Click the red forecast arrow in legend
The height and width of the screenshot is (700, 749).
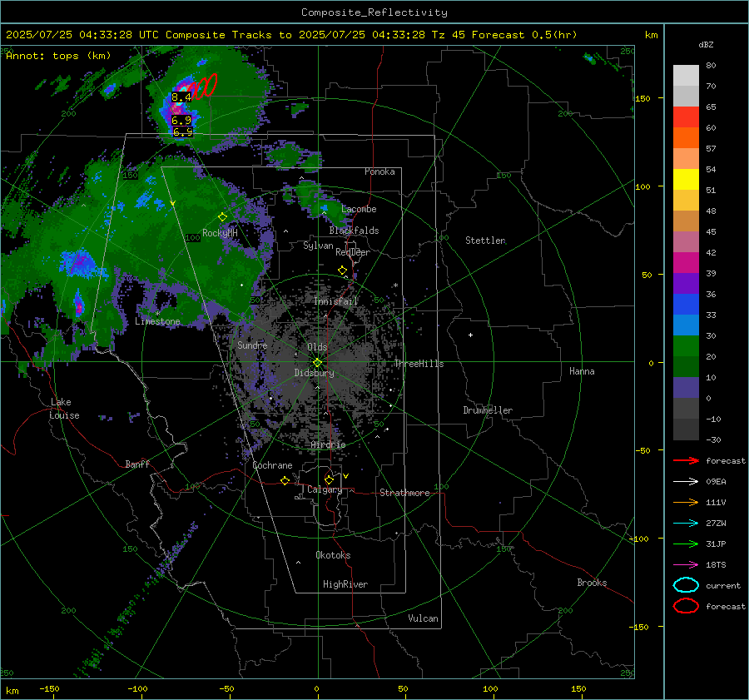pos(686,460)
